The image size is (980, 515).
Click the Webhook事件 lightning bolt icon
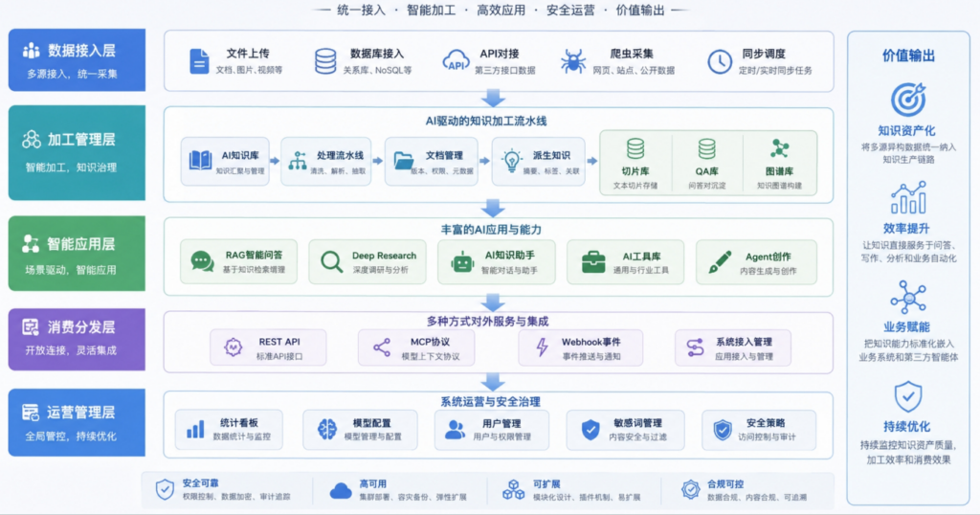pos(542,347)
